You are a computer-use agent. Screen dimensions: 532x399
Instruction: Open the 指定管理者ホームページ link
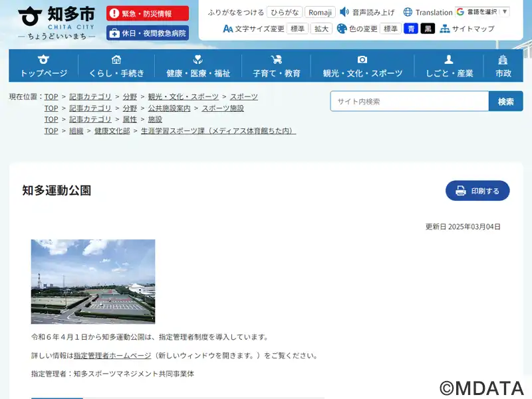click(x=112, y=356)
